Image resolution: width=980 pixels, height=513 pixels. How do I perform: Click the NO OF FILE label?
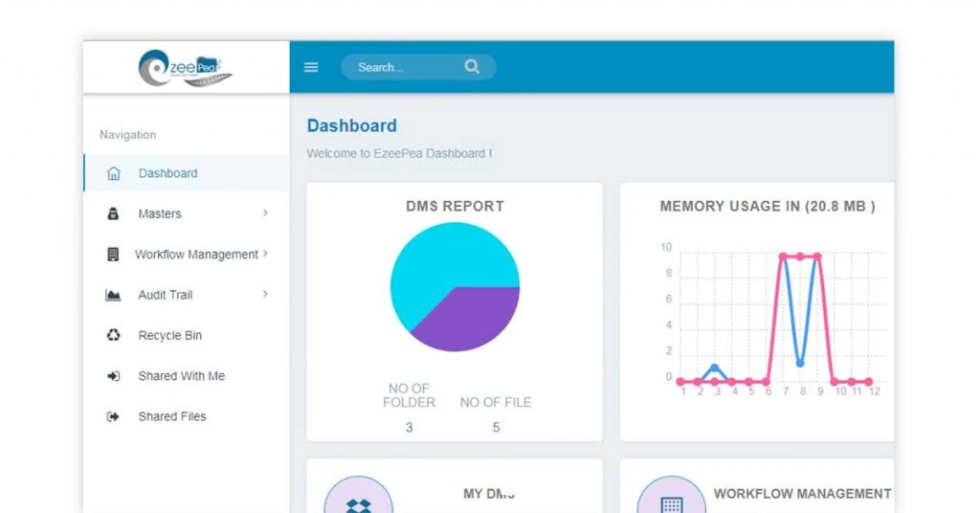point(496,402)
